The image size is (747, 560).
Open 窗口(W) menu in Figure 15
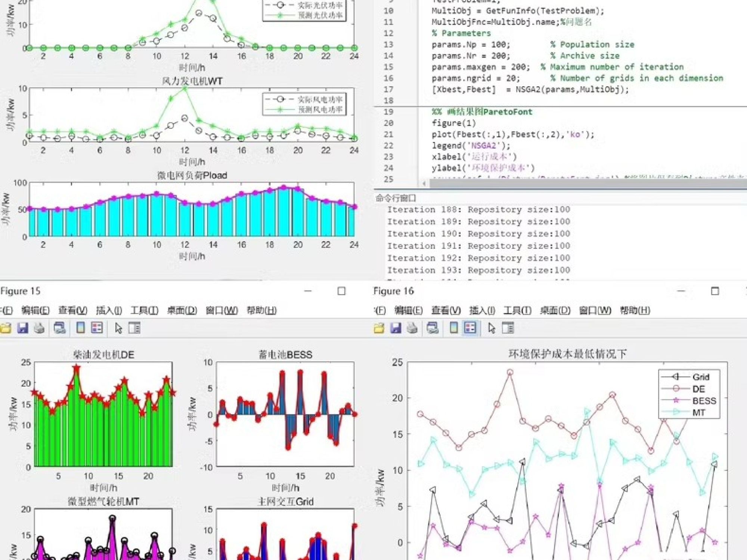pyautogui.click(x=221, y=310)
